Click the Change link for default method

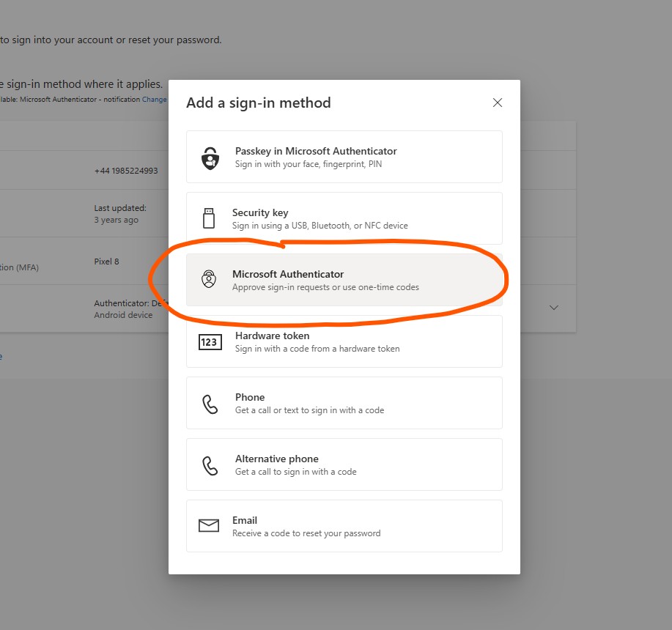coord(155,100)
